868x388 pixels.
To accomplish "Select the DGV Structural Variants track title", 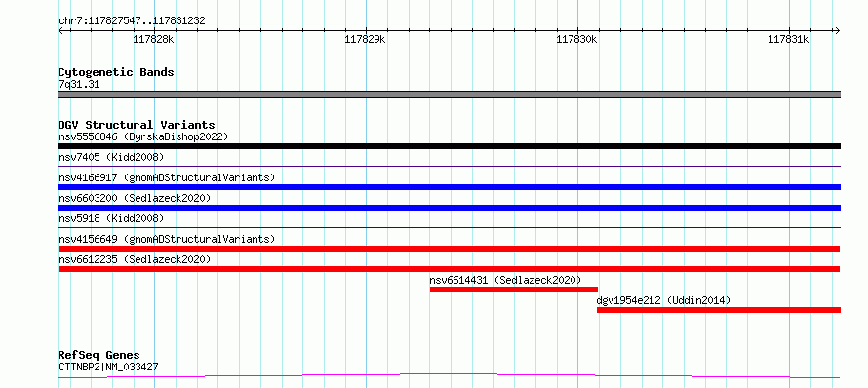I will 137,125.
